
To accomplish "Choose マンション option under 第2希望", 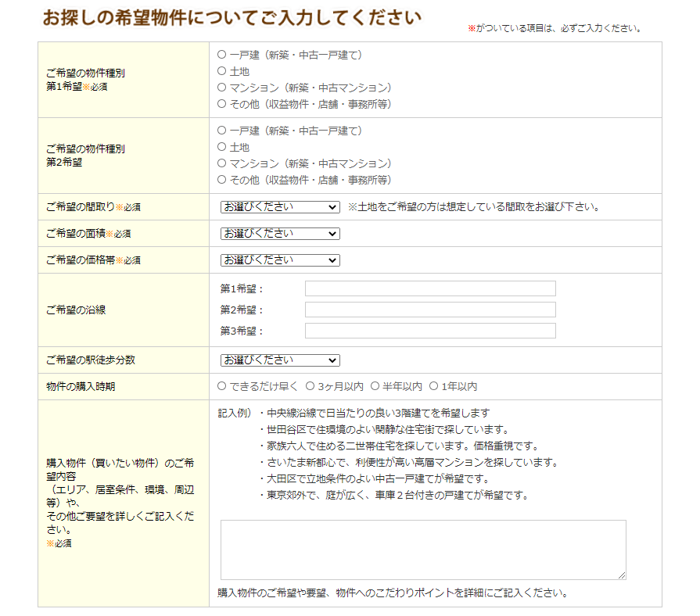I will 221,163.
